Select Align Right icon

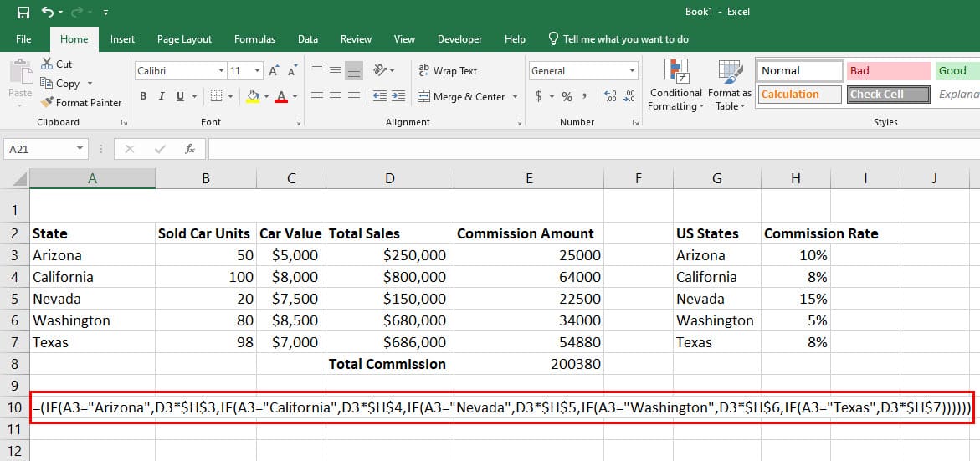[354, 96]
